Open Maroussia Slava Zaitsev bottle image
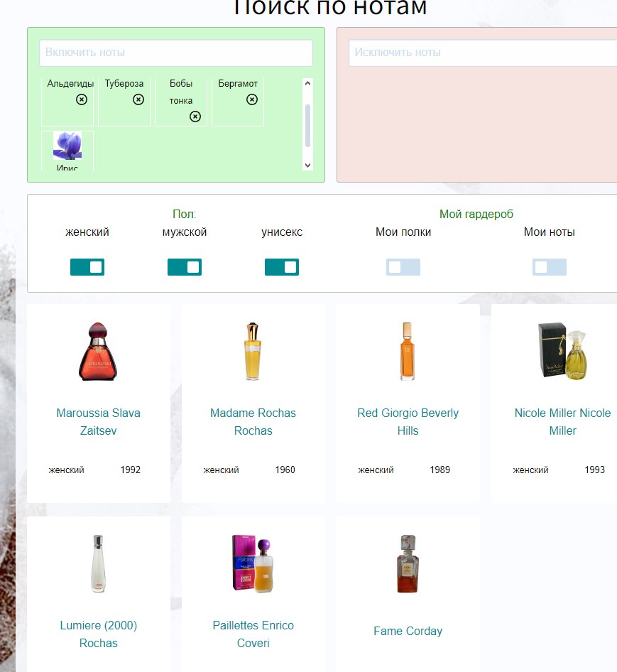This screenshot has width=617, height=672. [98, 352]
